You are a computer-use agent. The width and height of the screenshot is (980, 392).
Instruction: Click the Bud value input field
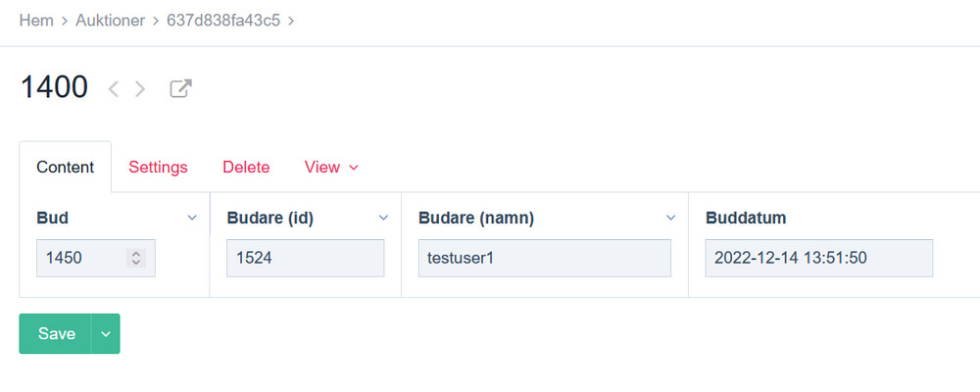coord(81,259)
